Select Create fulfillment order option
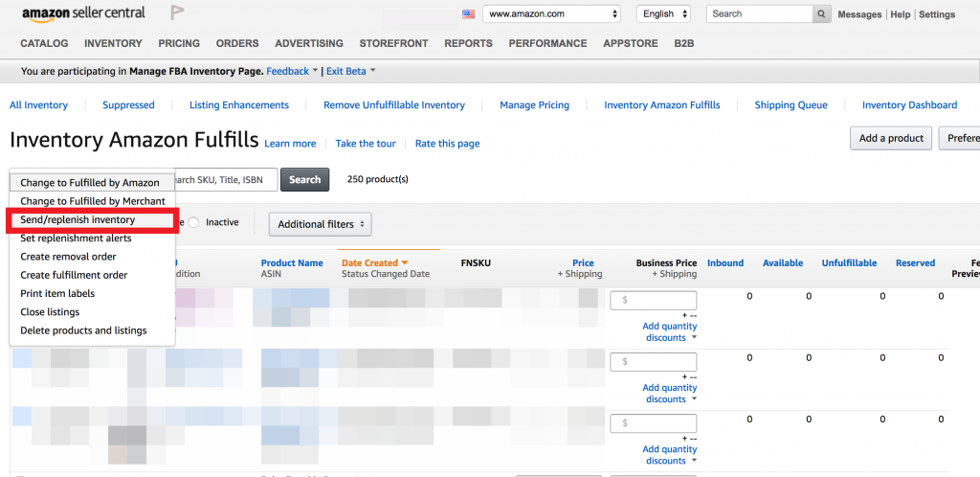Viewport: 980px width, 477px height. pyautogui.click(x=93, y=275)
